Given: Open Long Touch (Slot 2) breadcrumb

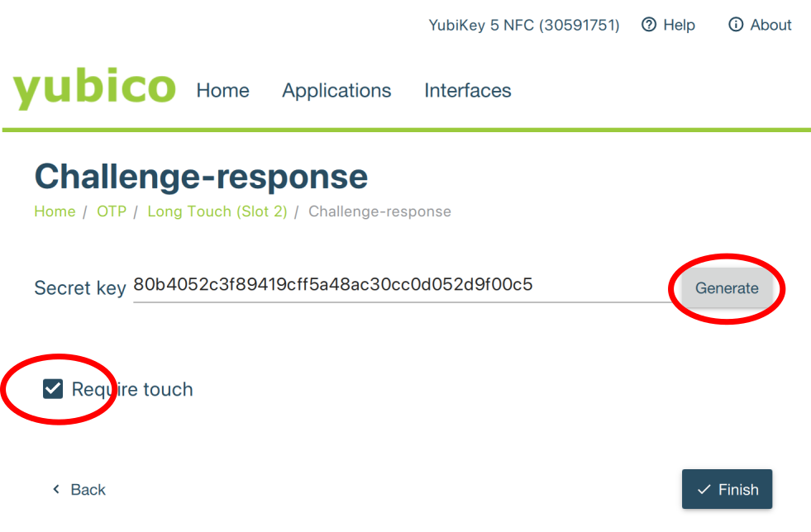Looking at the screenshot, I should point(217,211).
